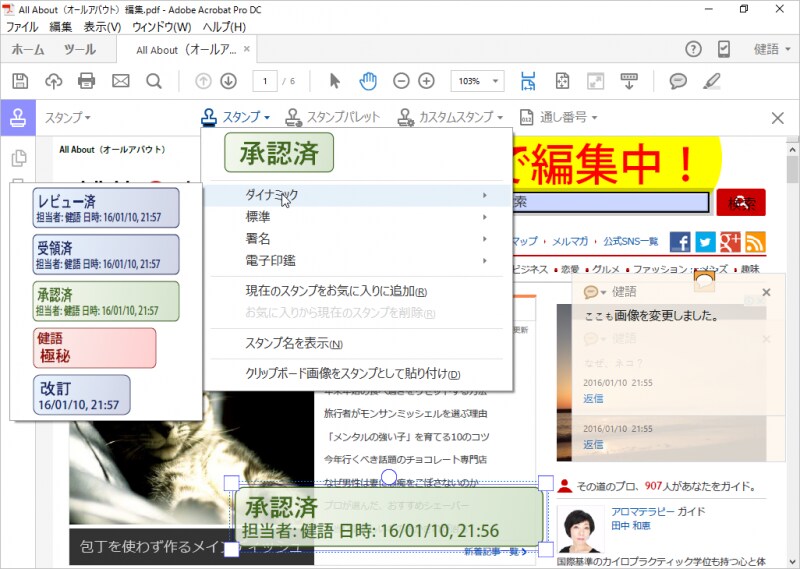Select the arrow selection tool
The height and width of the screenshot is (569, 800).
click(334, 81)
